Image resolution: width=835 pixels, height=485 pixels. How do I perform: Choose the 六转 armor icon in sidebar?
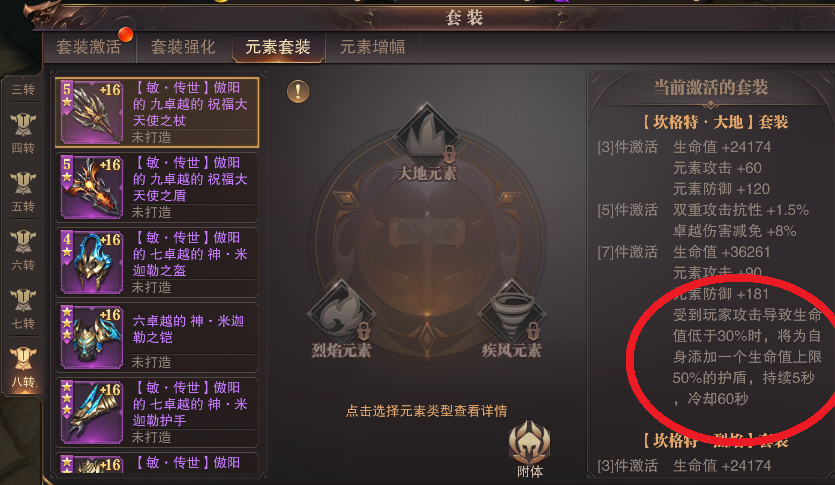23,243
